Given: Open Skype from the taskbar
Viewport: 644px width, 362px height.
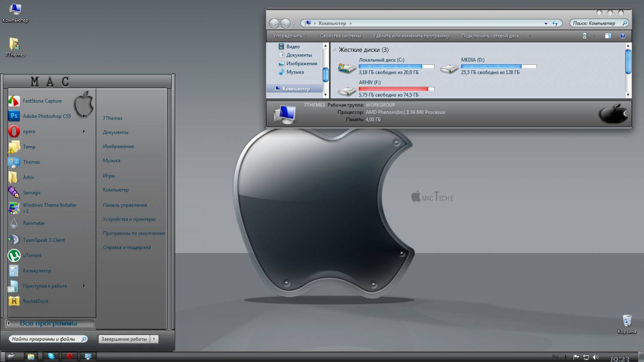Looking at the screenshot, I should [51, 356].
